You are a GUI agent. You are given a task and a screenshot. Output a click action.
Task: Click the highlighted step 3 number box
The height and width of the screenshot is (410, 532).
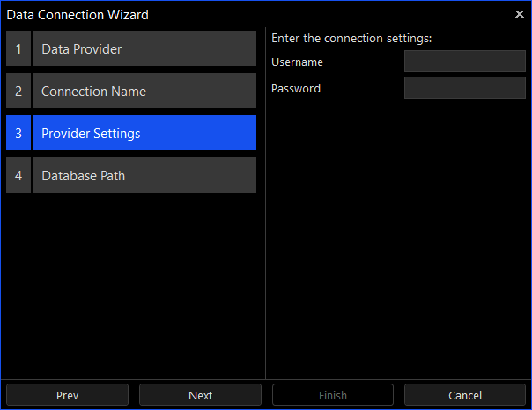(18, 134)
